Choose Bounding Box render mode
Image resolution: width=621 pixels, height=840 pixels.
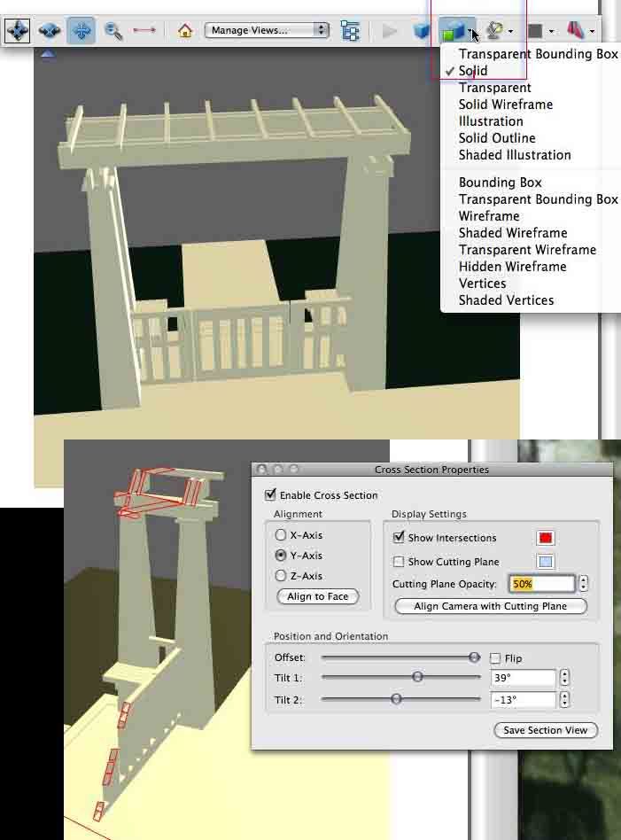tap(500, 183)
